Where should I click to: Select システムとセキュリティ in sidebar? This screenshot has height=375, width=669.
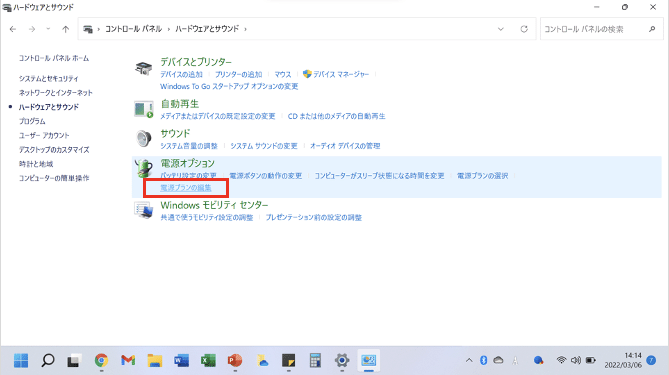point(49,78)
